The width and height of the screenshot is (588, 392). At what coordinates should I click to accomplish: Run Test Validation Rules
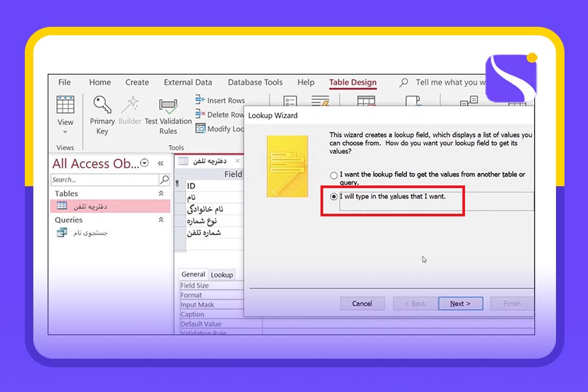point(168,116)
